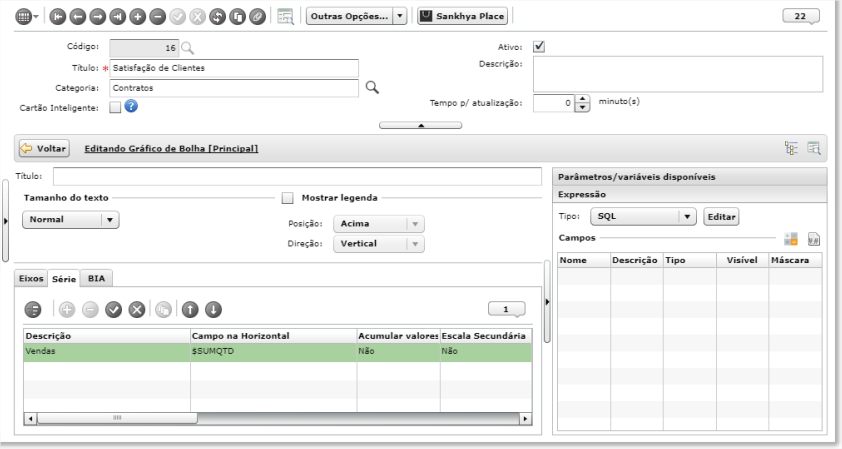The height and width of the screenshot is (449, 842).
Task: Click the Campos document icon
Action: (x=814, y=239)
